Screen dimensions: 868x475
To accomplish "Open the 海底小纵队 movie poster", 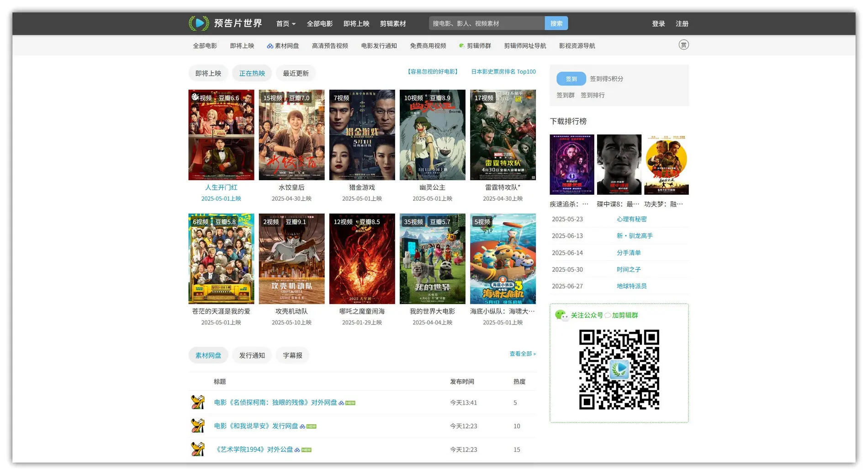I will click(503, 259).
